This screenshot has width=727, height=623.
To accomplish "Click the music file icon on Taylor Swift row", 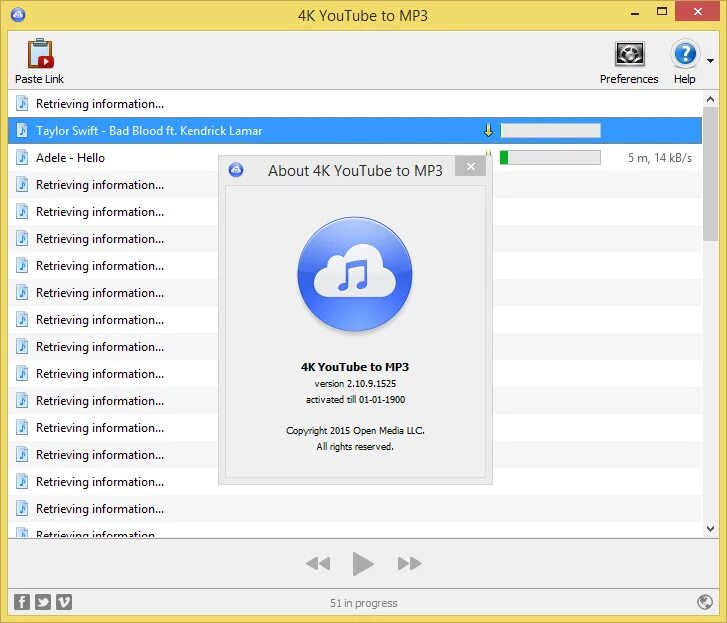I will coord(22,131).
